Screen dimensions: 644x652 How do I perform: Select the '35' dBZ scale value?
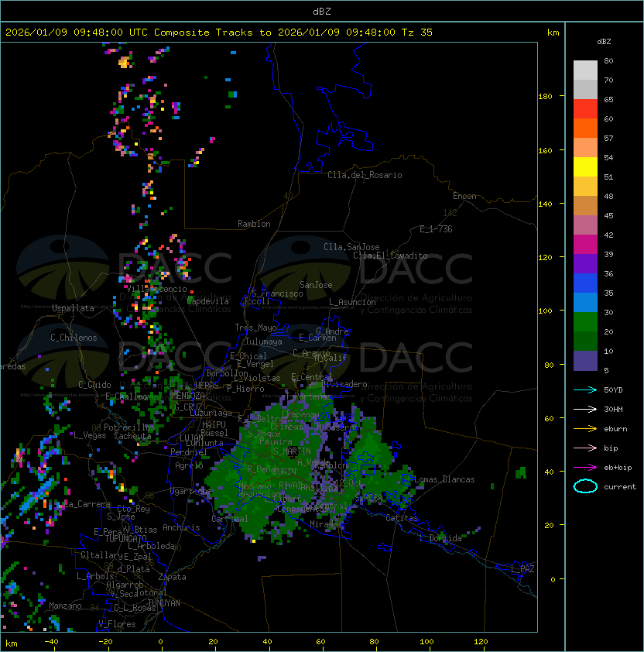[x=608, y=293]
